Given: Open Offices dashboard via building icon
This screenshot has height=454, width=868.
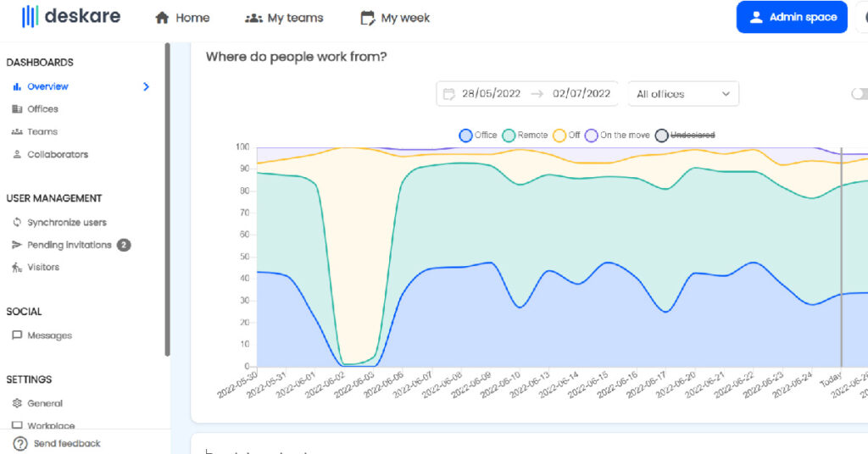Looking at the screenshot, I should 17,109.
